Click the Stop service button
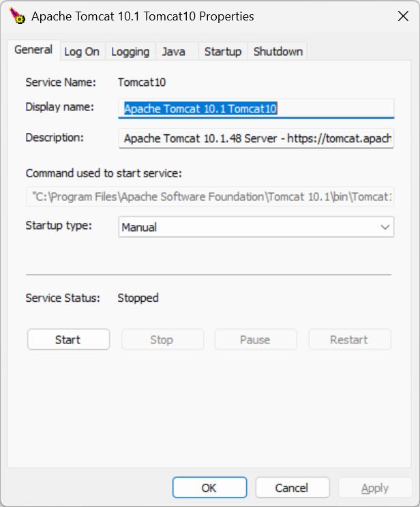 tap(162, 339)
